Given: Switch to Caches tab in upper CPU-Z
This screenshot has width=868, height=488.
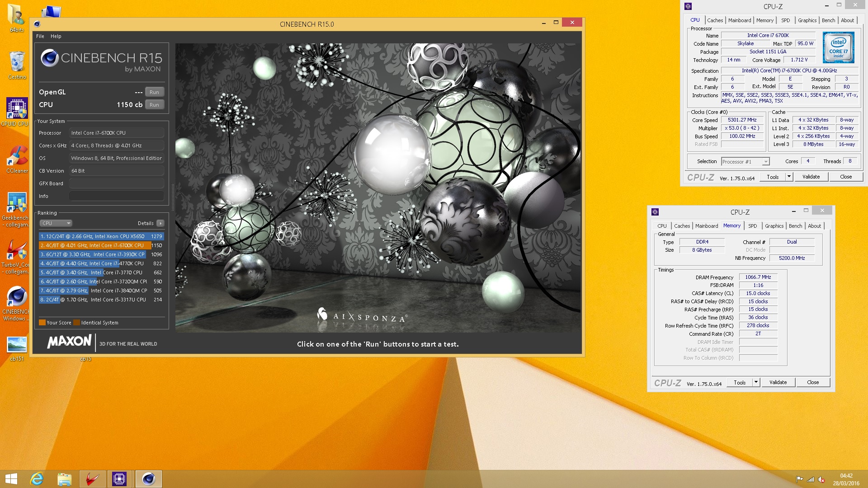Looking at the screenshot, I should click(715, 20).
